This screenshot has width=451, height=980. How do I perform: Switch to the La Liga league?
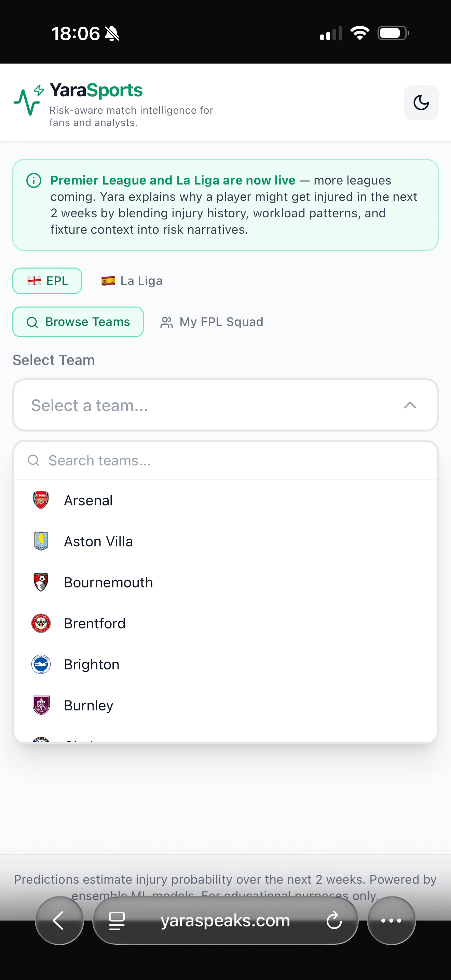click(132, 281)
